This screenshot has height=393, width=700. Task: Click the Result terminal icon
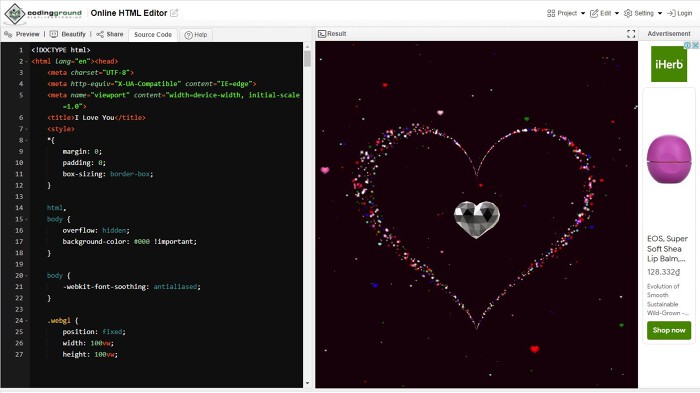(x=322, y=34)
